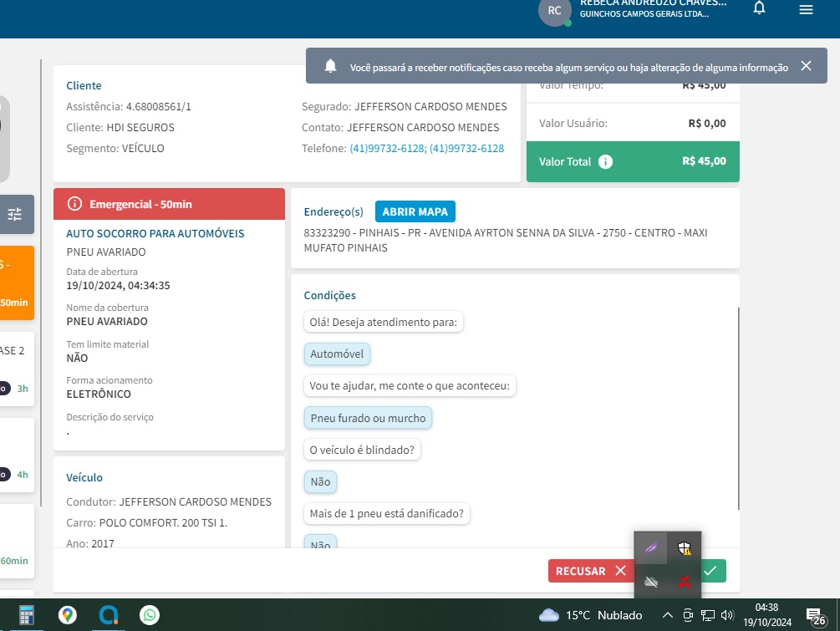The height and width of the screenshot is (631, 840).
Task: Click the green accept checkmark button
Action: point(712,571)
